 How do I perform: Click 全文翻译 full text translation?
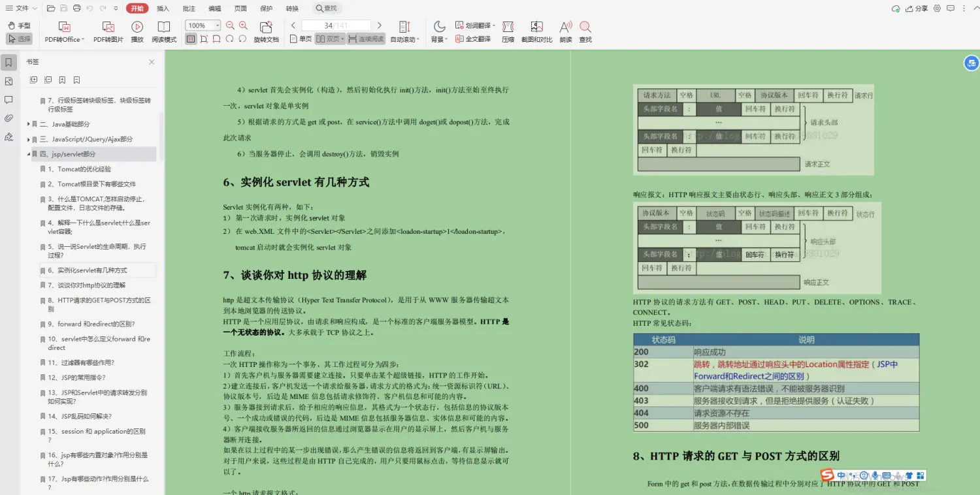coord(473,39)
